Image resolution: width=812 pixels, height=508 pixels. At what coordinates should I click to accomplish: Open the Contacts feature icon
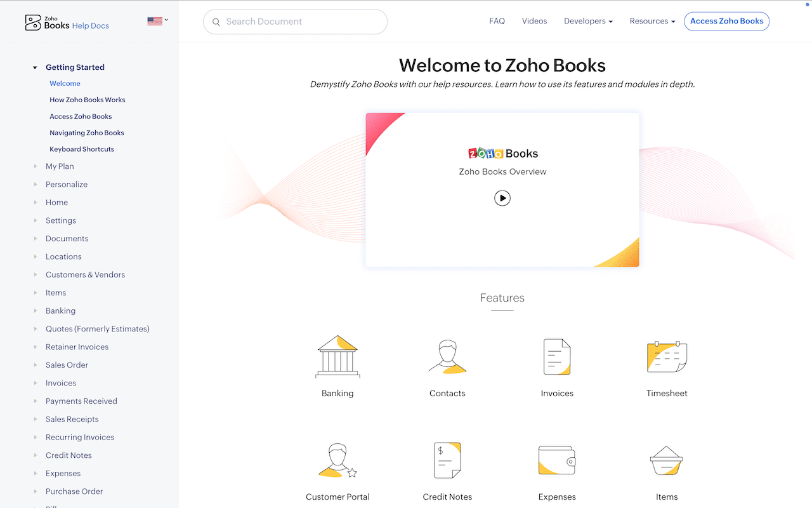[x=447, y=357]
